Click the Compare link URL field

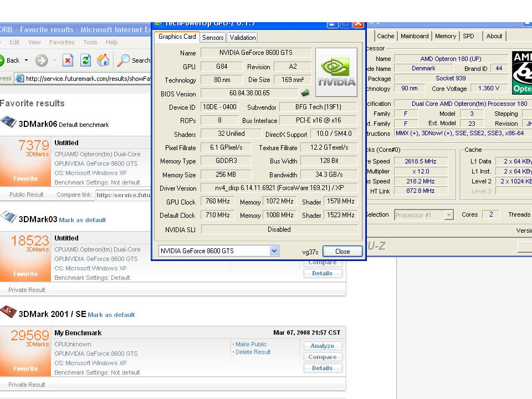click(x=123, y=195)
